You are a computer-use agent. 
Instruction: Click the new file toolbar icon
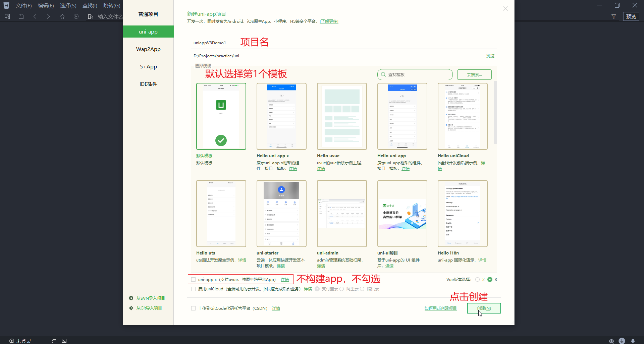pos(7,16)
